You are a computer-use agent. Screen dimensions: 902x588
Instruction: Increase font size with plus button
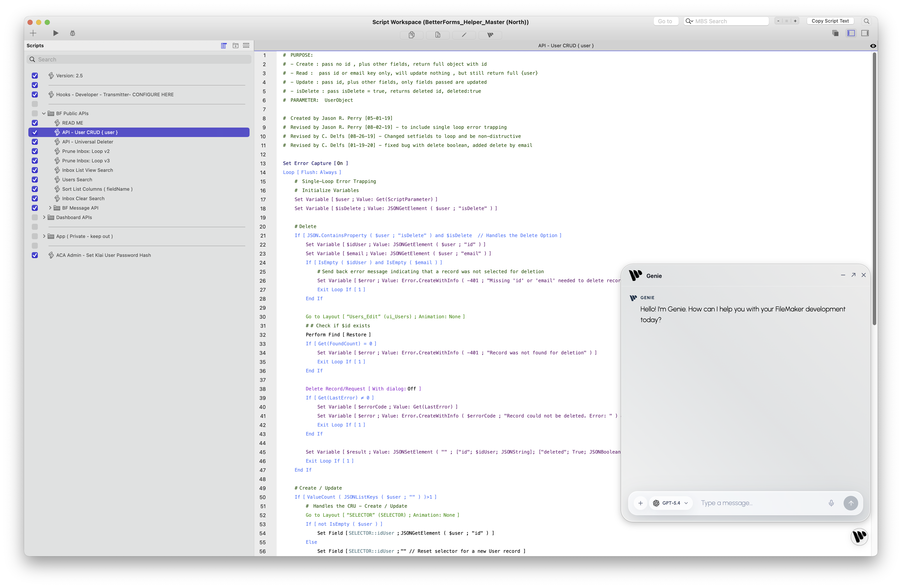[795, 21]
